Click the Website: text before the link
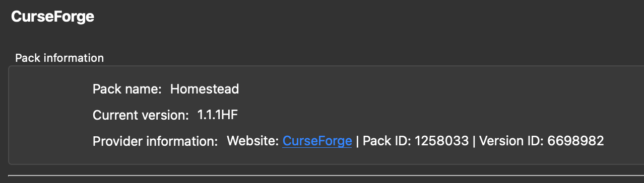 click(253, 141)
